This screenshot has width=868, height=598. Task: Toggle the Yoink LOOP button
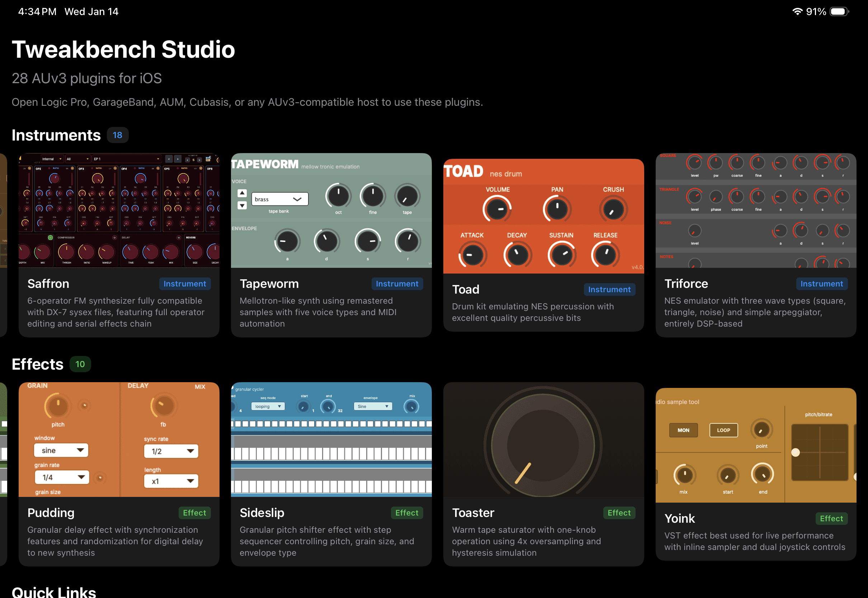click(723, 430)
